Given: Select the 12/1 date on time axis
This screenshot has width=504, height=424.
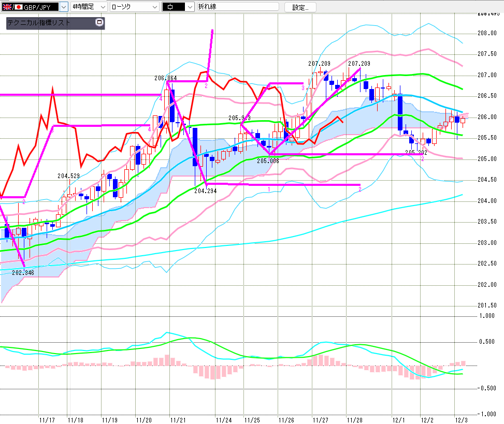Looking at the screenshot, I should (399, 420).
